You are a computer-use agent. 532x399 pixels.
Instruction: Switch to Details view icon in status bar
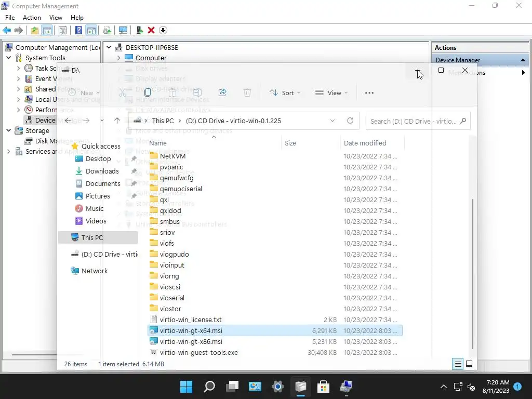[458, 364]
